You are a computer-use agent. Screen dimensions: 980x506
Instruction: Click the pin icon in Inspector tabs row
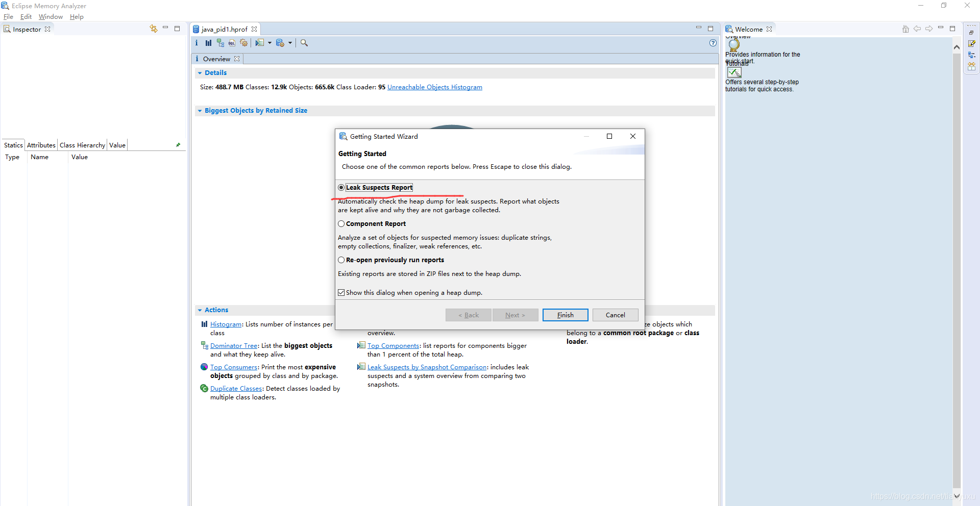pos(178,145)
